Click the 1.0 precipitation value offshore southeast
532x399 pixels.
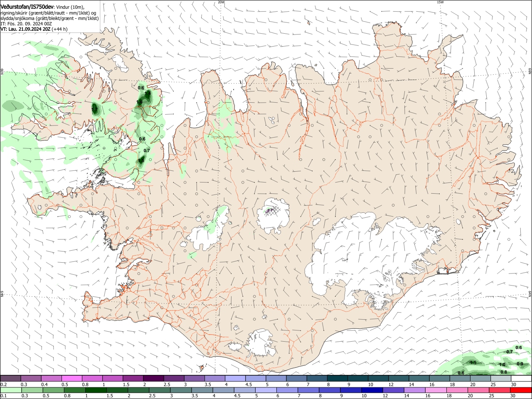(502, 365)
